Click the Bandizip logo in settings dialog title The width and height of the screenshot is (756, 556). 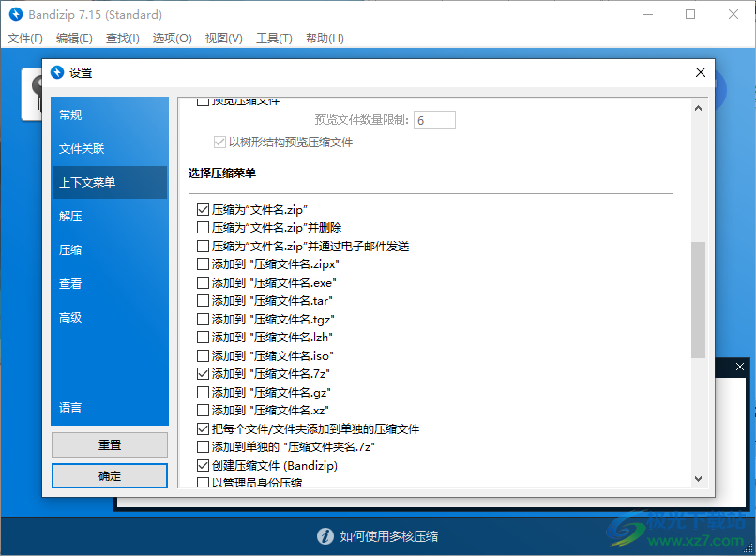(57, 72)
